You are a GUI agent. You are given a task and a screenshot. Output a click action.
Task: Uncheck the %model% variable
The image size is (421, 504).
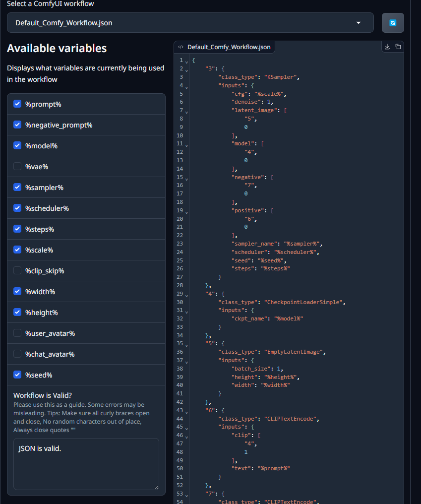(x=17, y=146)
